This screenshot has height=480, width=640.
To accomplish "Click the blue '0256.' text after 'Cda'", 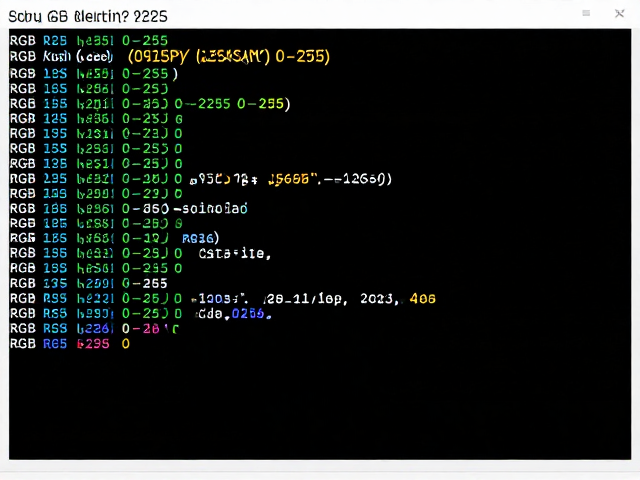I will pos(251,314).
